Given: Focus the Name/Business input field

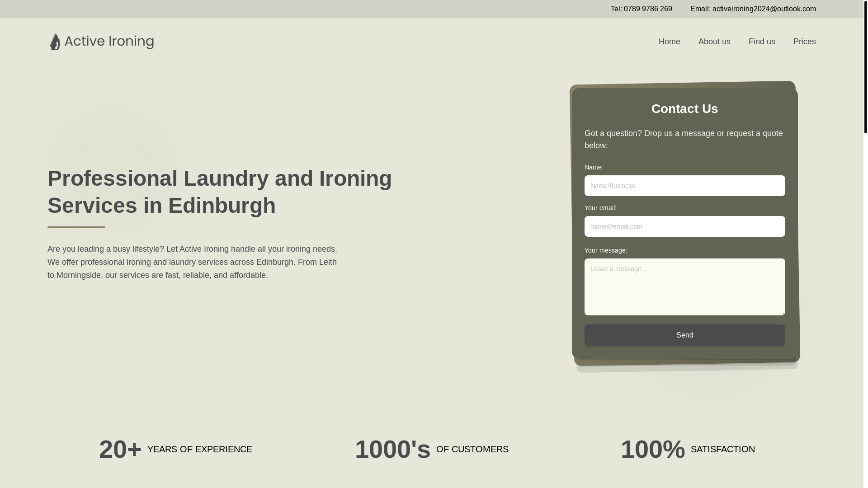Looking at the screenshot, I should [x=684, y=186].
